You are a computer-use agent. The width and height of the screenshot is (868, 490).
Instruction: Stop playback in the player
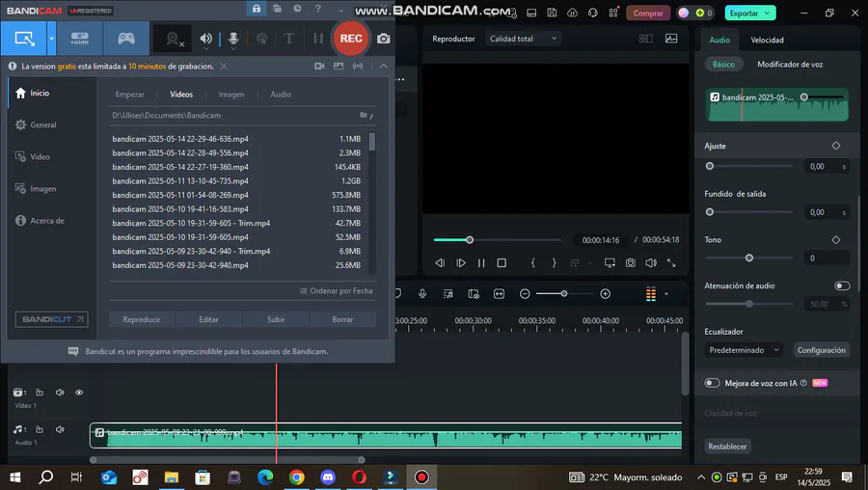(502, 263)
